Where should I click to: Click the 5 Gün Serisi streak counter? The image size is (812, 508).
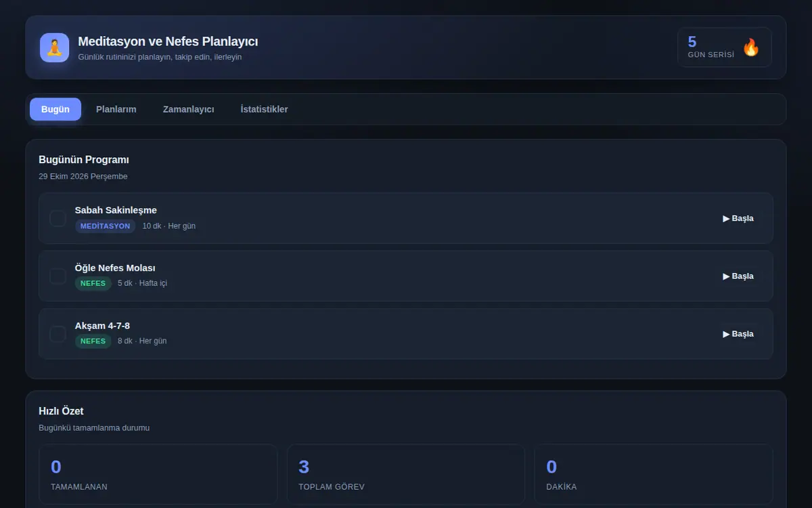(x=725, y=47)
